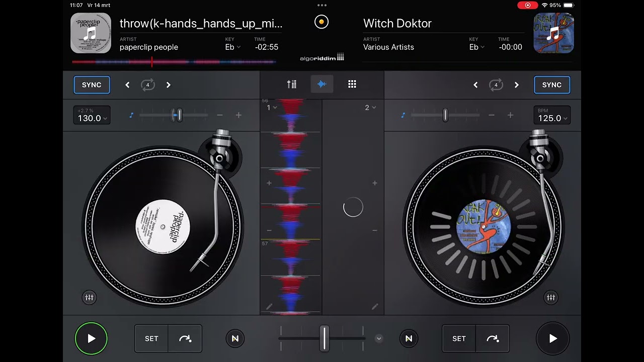Toggle SYNC on the right deck
The width and height of the screenshot is (644, 362).
552,85
